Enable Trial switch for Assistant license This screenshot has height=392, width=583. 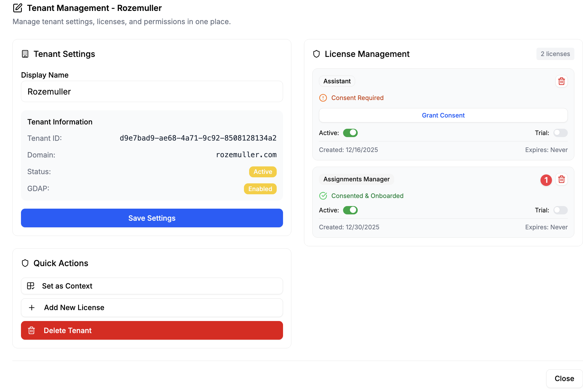(560, 133)
